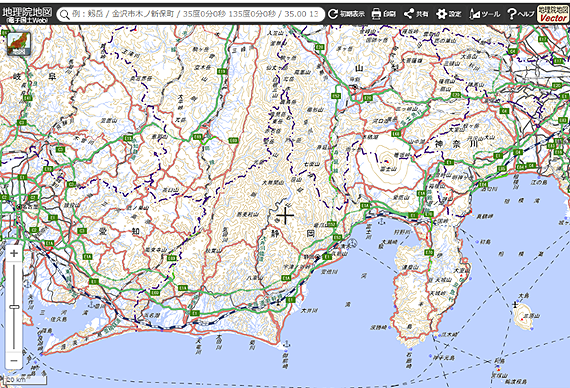The height and width of the screenshot is (388, 570).
Task: Click the center crosshair on map
Action: click(285, 216)
